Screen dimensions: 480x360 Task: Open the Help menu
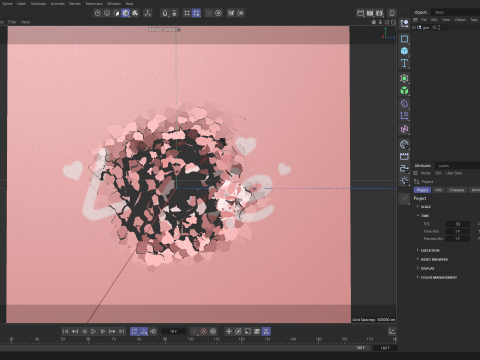pos(129,4)
